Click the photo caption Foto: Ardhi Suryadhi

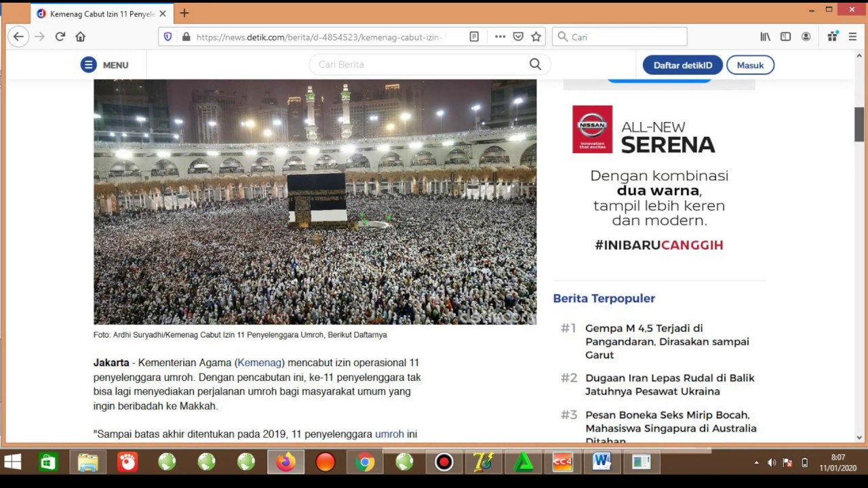coord(240,335)
